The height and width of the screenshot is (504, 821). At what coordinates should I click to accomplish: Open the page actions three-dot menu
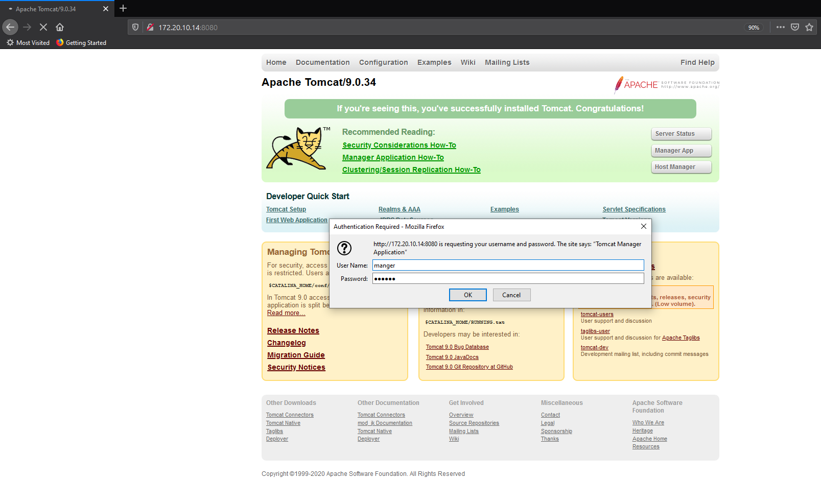781,27
